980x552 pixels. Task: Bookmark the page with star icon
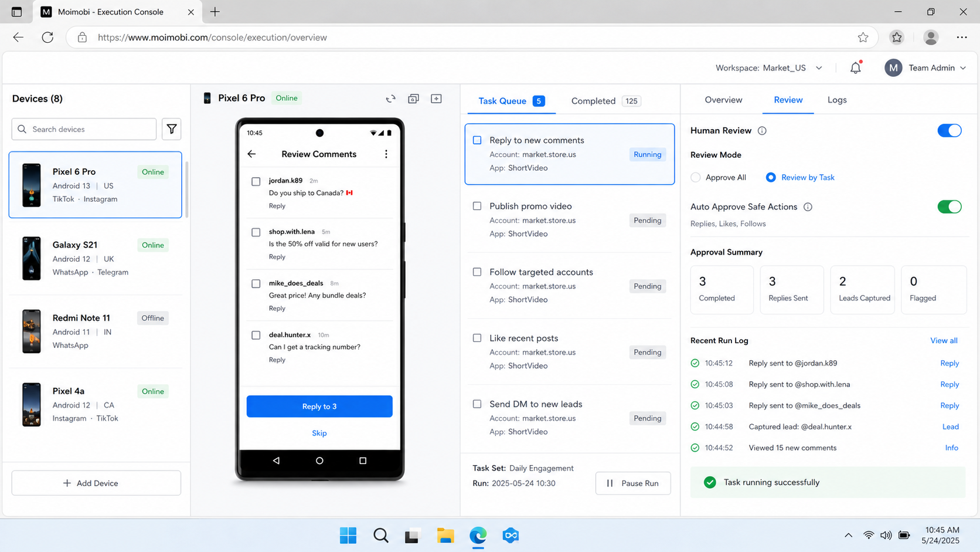863,38
